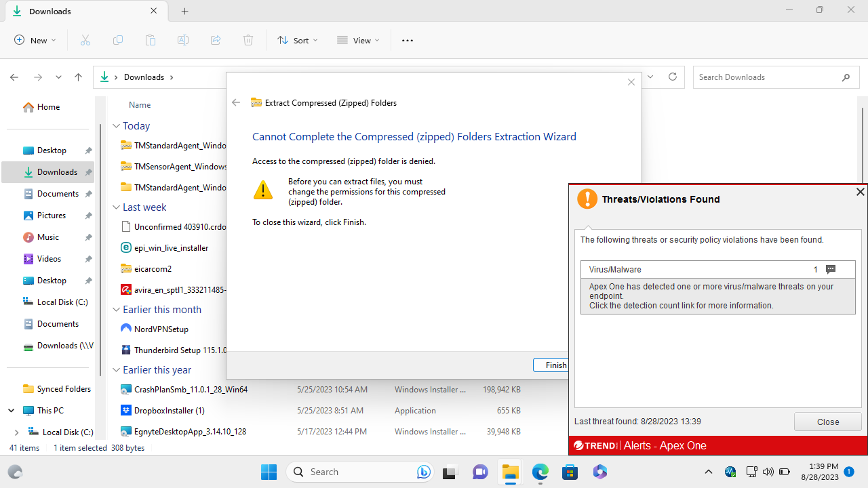This screenshot has width=868, height=488.
Task: Click the wizard back arrow icon
Action: point(236,103)
